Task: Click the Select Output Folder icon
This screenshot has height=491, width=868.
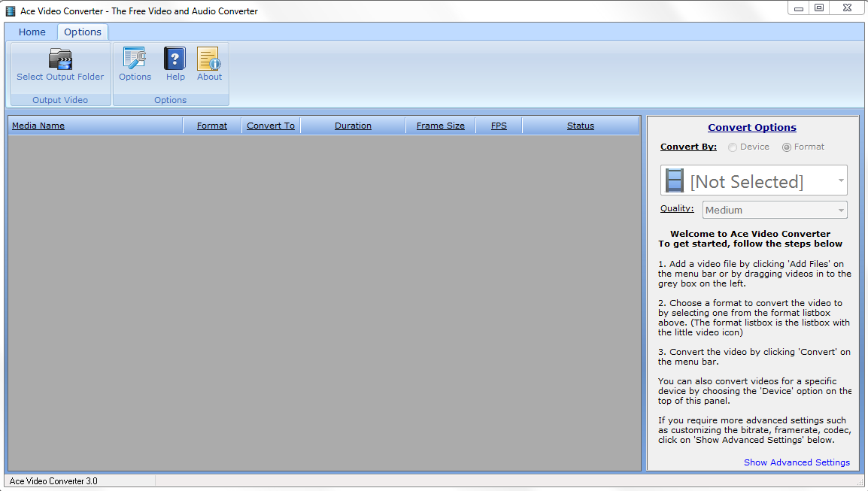Action: point(60,59)
